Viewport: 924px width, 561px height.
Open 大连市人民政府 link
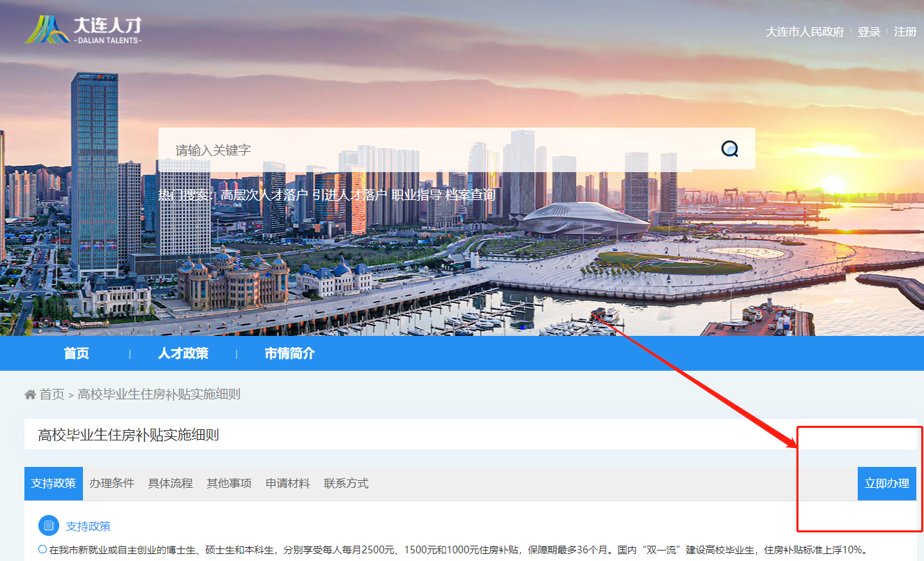(x=805, y=32)
